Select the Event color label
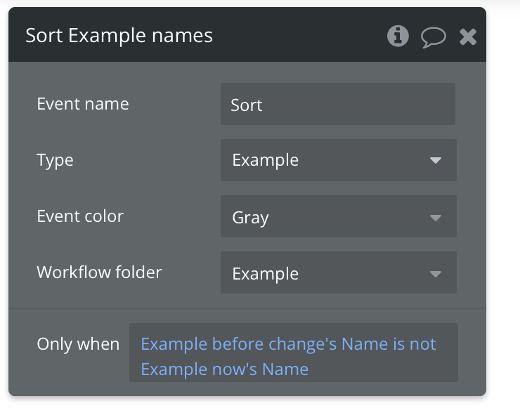 coord(80,216)
